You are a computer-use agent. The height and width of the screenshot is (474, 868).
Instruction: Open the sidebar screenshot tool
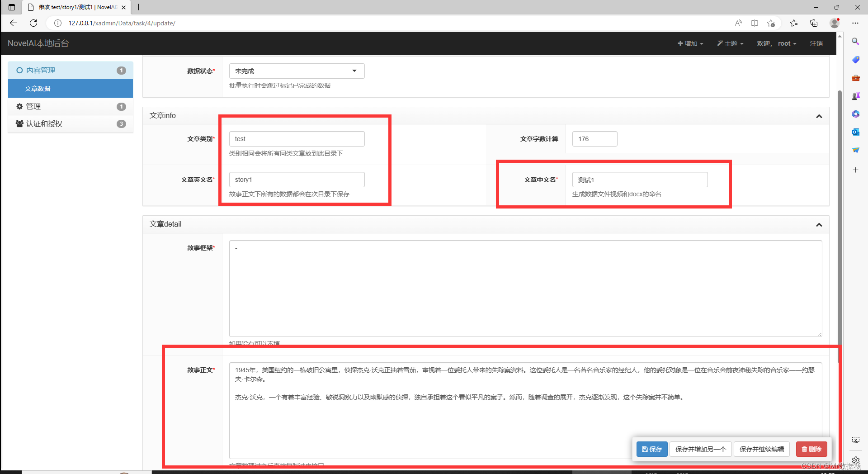click(855, 440)
